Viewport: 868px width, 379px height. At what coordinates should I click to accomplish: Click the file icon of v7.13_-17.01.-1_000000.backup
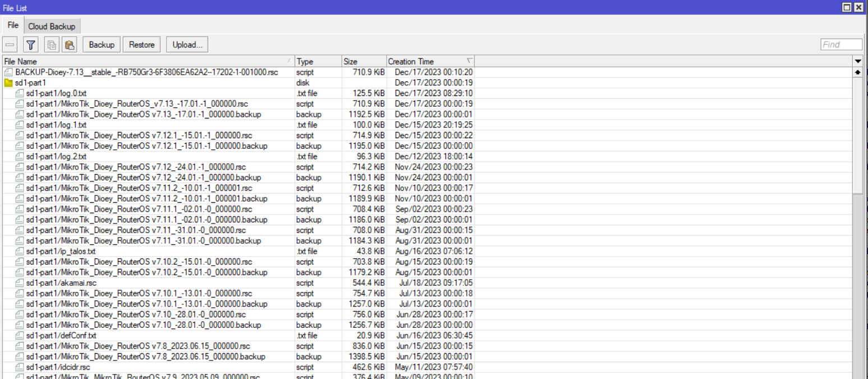pos(20,114)
